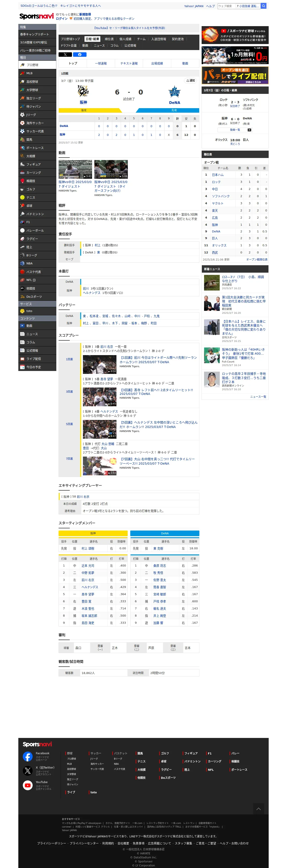Screen dimensions: 287x868
Task: Open F1 in the sidebar
Action: [37, 222]
